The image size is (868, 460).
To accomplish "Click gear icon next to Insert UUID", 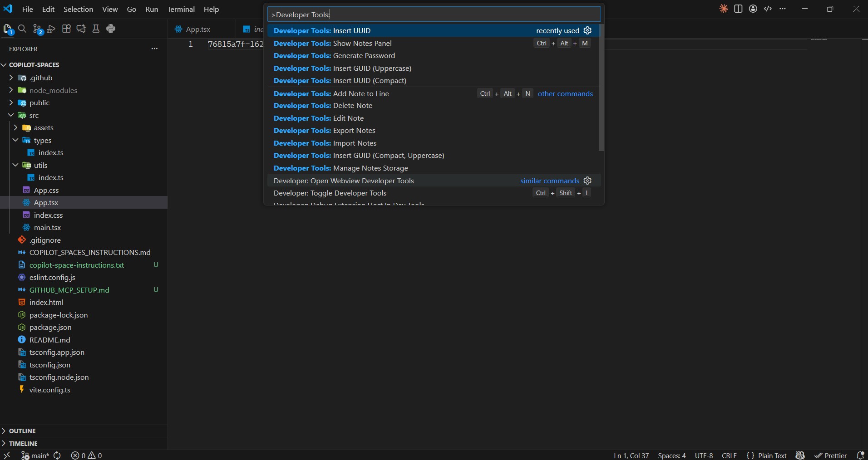I will 587,30.
